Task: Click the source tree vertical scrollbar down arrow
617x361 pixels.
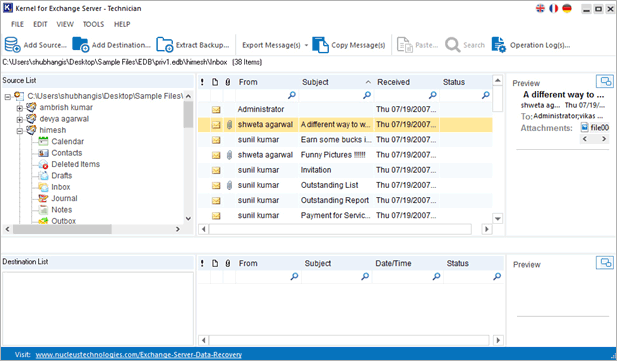Action: pos(188,218)
